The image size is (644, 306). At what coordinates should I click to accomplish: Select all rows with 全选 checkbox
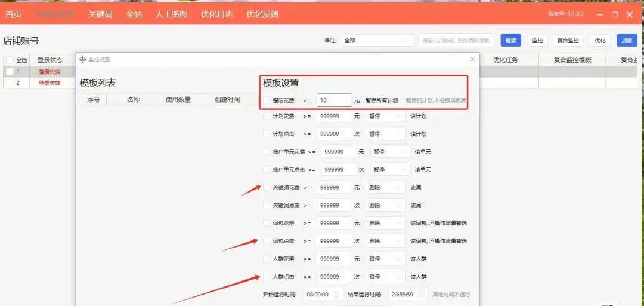tap(10, 60)
